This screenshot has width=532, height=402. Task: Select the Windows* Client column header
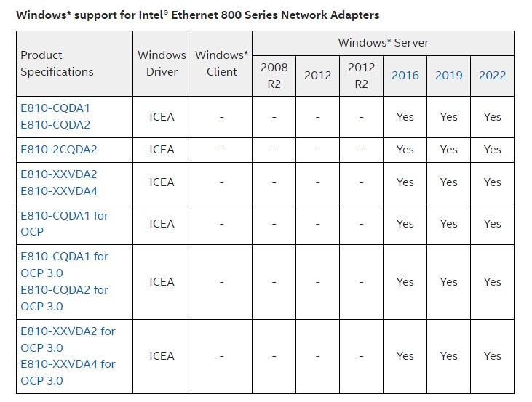coord(222,63)
